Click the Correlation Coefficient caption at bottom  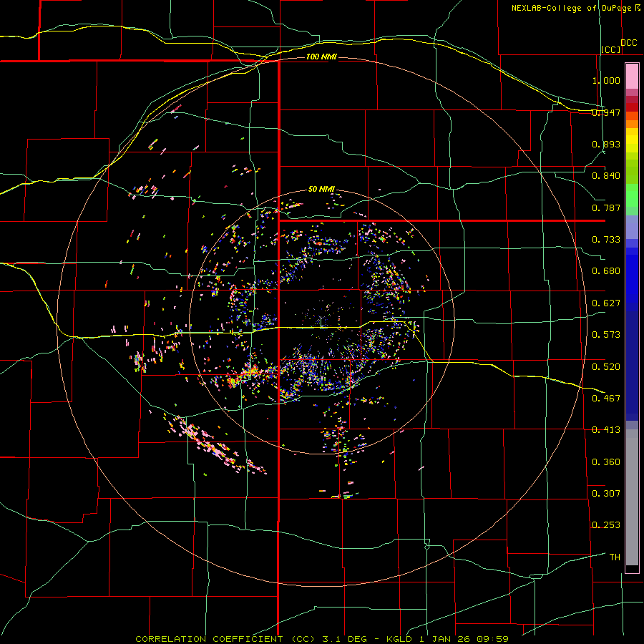click(322, 639)
